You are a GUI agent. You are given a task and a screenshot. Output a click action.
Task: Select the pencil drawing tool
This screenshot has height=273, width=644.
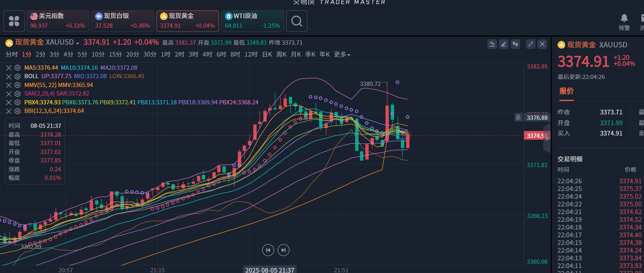click(x=504, y=44)
